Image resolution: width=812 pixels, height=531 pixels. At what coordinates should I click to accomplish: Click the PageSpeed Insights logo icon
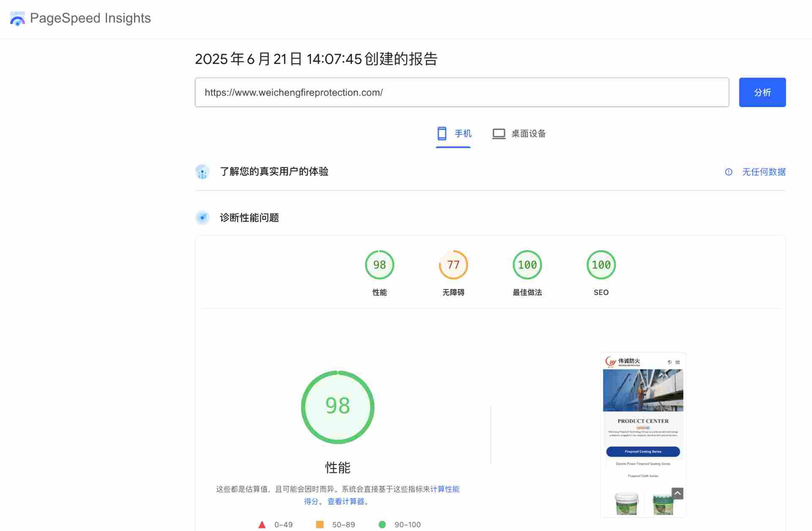17,19
